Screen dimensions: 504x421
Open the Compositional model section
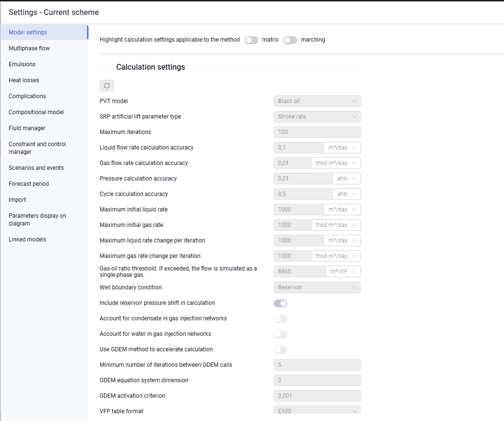point(44,112)
